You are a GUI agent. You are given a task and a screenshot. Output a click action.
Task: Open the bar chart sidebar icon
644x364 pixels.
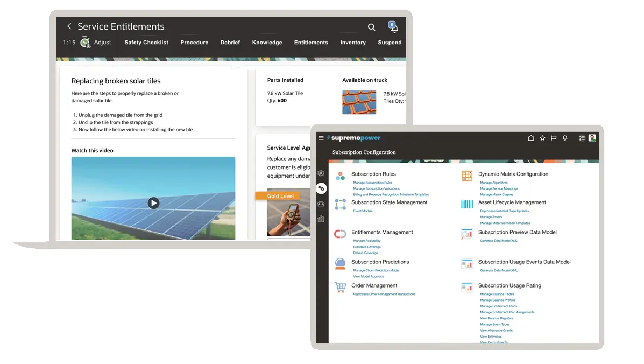(x=321, y=219)
